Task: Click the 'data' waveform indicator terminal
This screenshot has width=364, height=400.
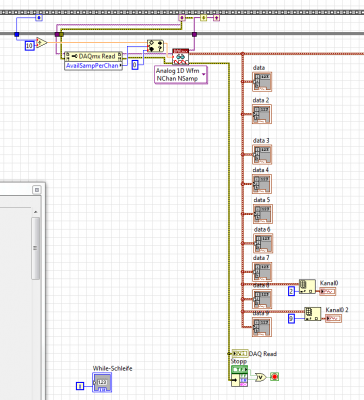Action: point(262,82)
